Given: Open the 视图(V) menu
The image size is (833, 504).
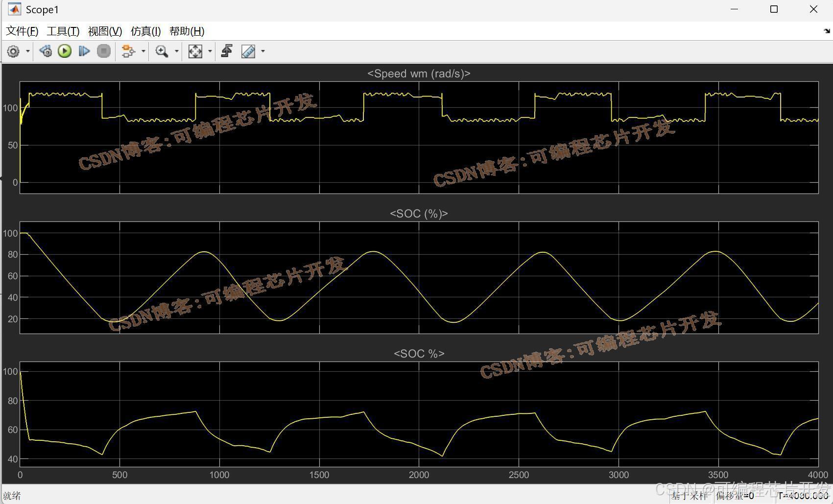Looking at the screenshot, I should click(105, 31).
